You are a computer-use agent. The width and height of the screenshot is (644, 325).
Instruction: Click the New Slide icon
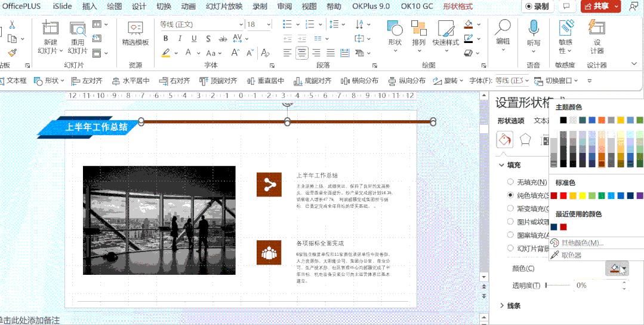(50, 28)
